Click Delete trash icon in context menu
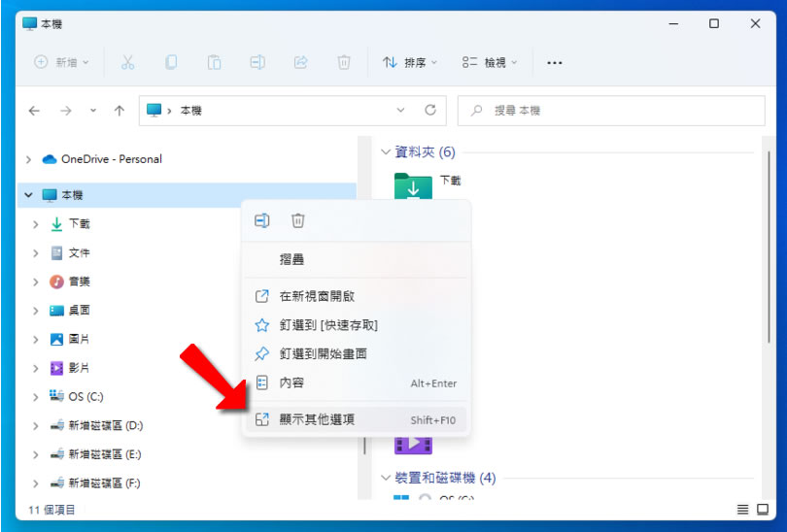The image size is (787, 532). pyautogui.click(x=298, y=220)
